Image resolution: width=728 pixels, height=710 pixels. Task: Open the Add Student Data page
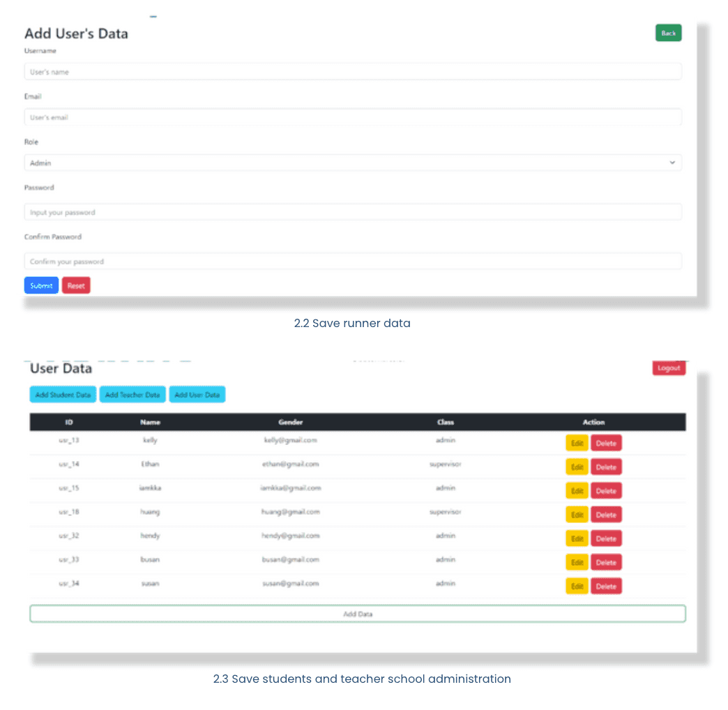pyautogui.click(x=62, y=394)
